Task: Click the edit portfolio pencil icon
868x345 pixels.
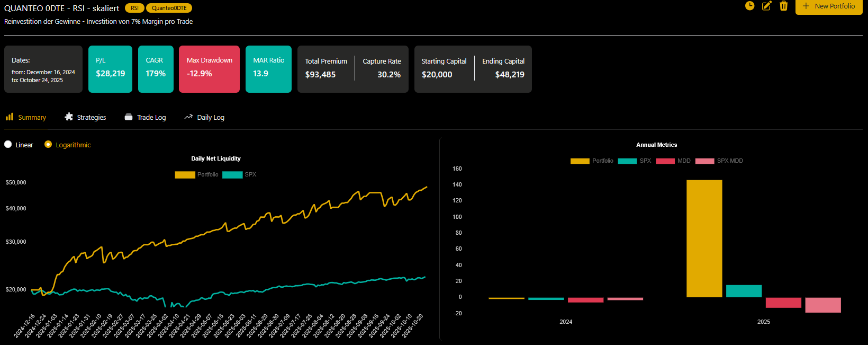Action: coord(766,6)
